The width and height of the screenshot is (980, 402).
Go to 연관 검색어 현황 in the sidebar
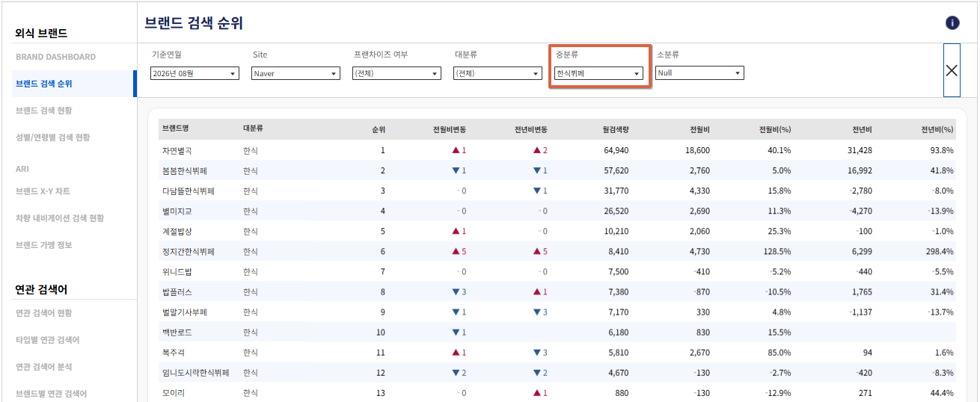pyautogui.click(x=44, y=313)
